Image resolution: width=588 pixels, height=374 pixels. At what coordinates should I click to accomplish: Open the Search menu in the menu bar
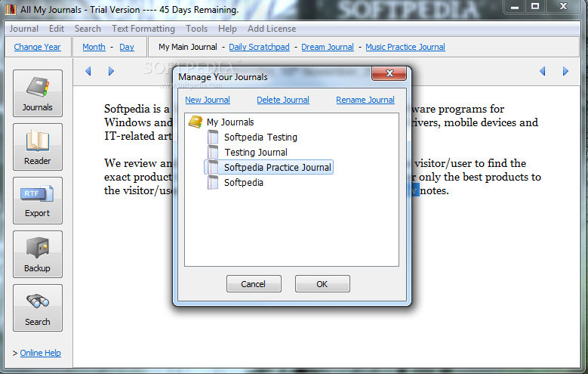click(x=88, y=29)
